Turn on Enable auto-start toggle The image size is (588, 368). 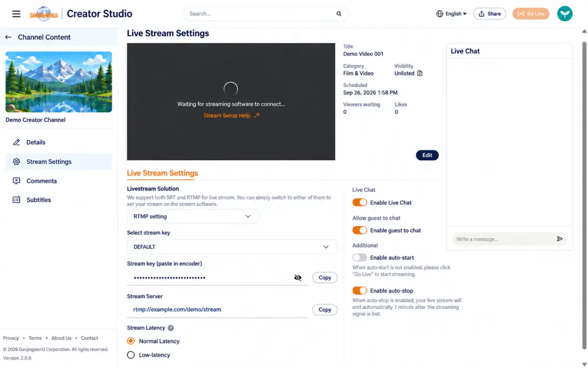(x=360, y=258)
